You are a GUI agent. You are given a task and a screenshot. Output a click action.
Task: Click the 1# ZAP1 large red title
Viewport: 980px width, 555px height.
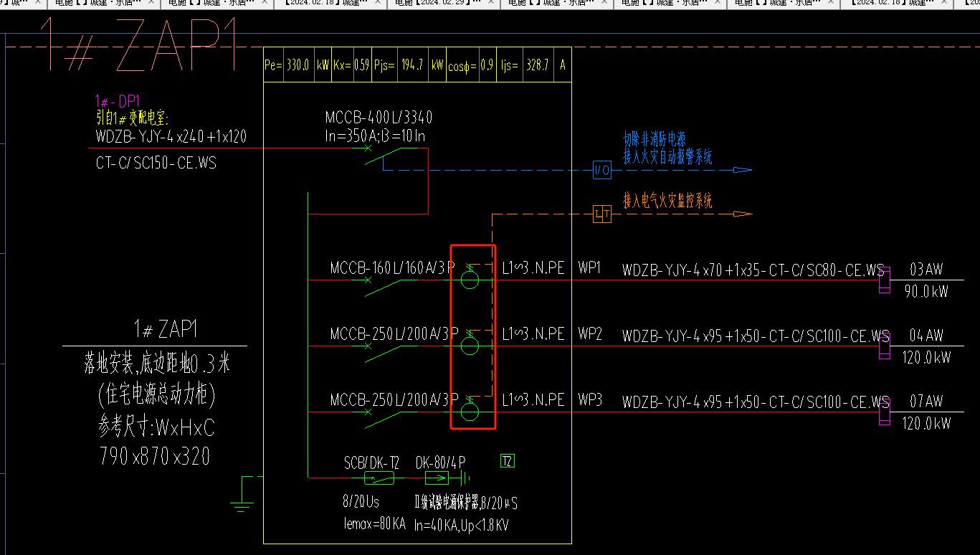click(x=138, y=44)
